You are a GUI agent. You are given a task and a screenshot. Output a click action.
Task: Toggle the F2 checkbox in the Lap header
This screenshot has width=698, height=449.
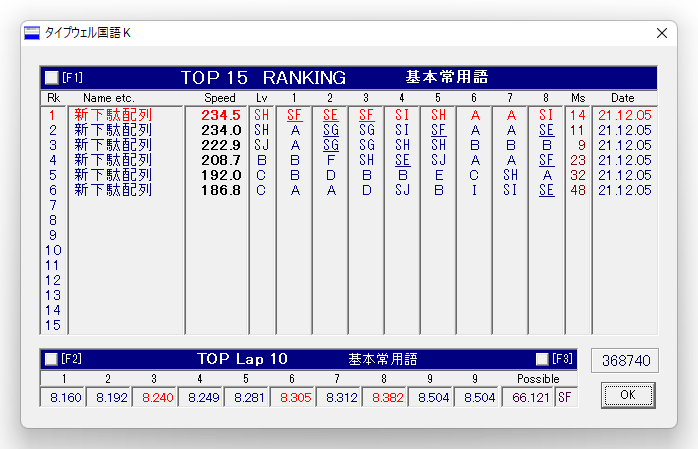(x=51, y=359)
